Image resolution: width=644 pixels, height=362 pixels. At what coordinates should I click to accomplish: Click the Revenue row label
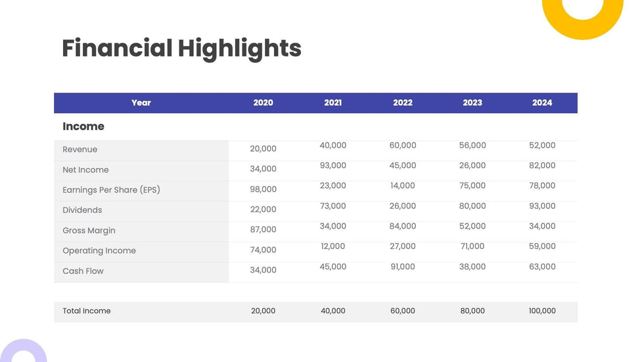pyautogui.click(x=80, y=150)
